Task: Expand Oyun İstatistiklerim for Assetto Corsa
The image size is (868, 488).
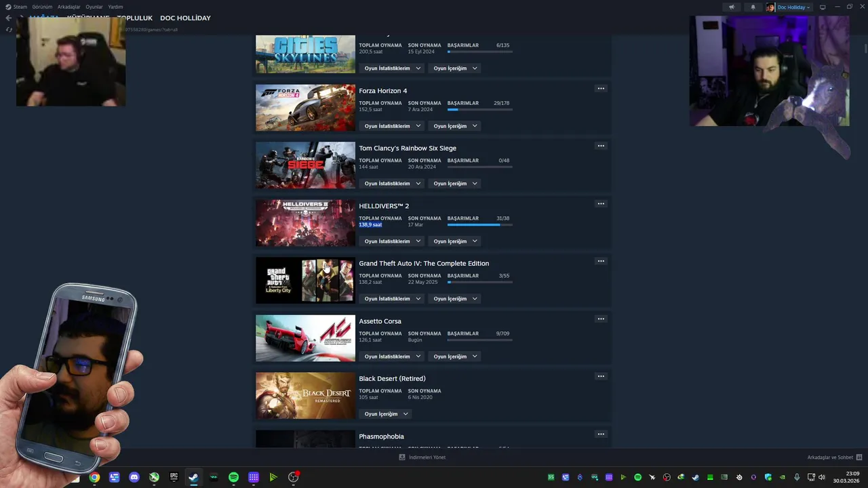Action: pyautogui.click(x=391, y=357)
